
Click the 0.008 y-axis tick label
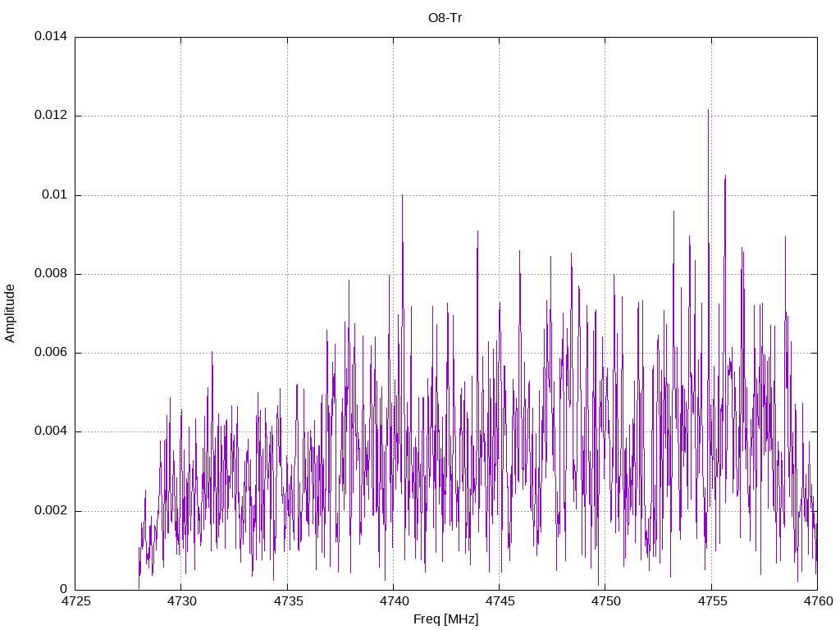[51, 274]
